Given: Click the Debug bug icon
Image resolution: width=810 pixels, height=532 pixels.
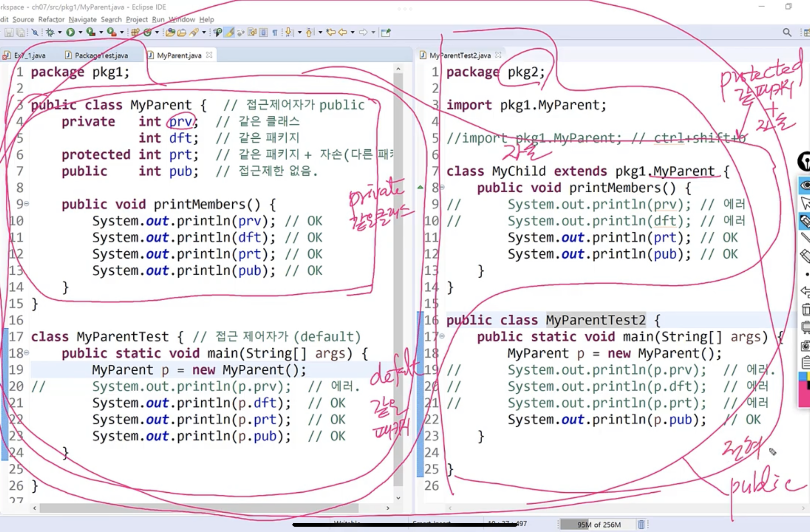Looking at the screenshot, I should tap(50, 33).
